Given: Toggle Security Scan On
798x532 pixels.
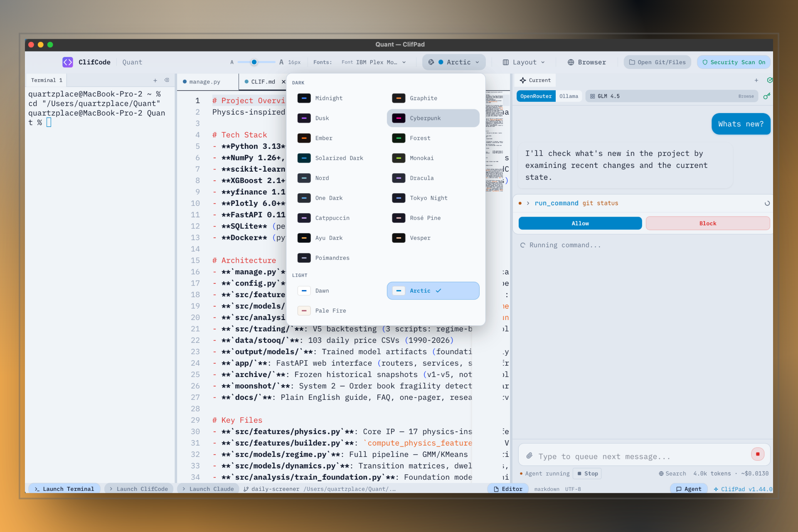Looking at the screenshot, I should (734, 62).
